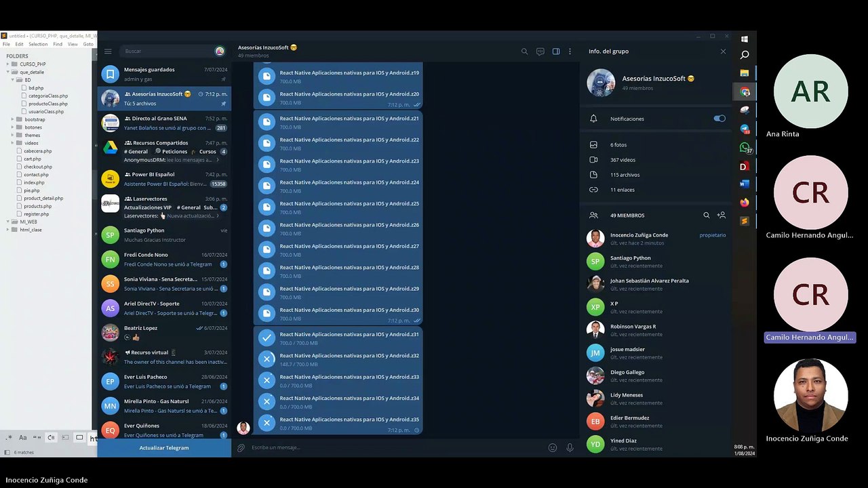Open the View menu in Sublime Text
Viewport: 868px width, 488px height.
pyautogui.click(x=73, y=44)
